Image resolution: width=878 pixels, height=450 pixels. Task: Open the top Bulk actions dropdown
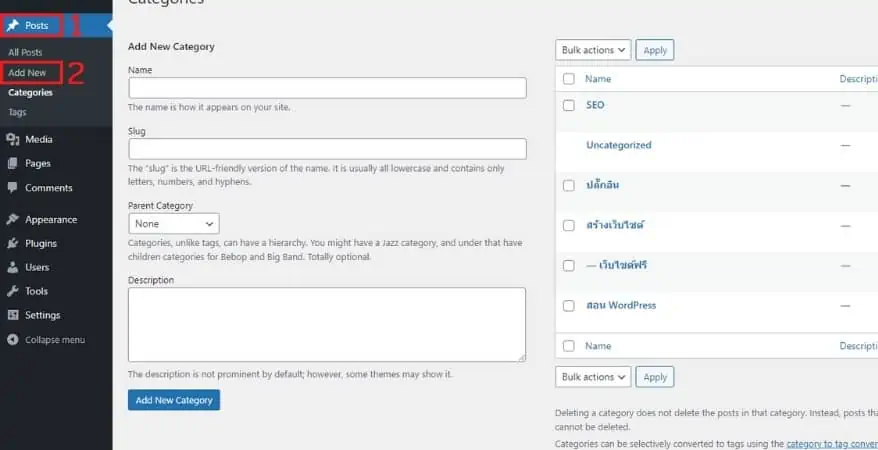593,50
